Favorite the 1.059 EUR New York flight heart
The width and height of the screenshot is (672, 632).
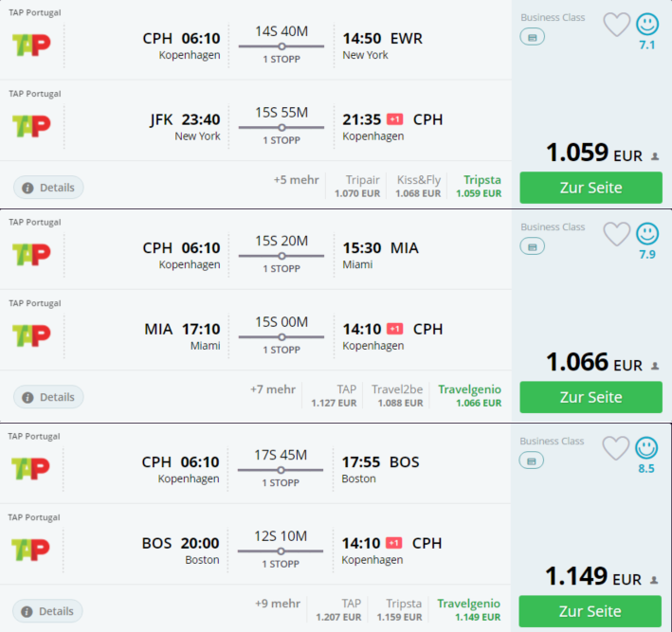point(617,24)
